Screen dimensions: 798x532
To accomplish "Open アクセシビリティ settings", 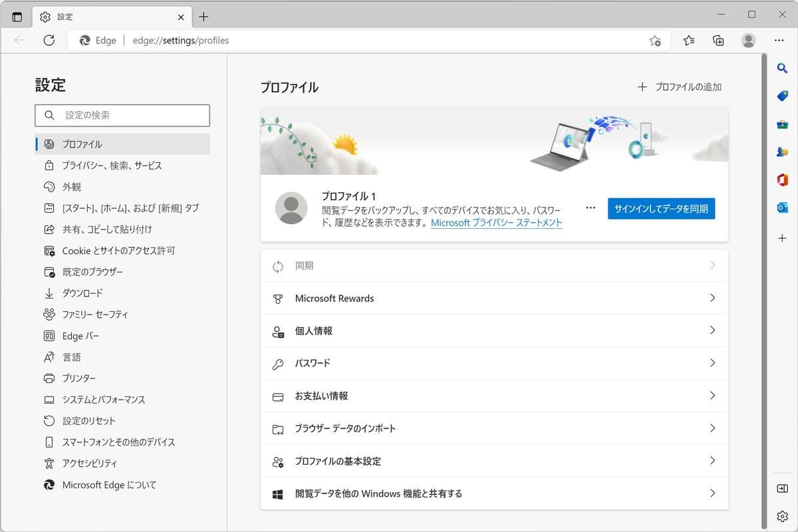I will (122, 464).
